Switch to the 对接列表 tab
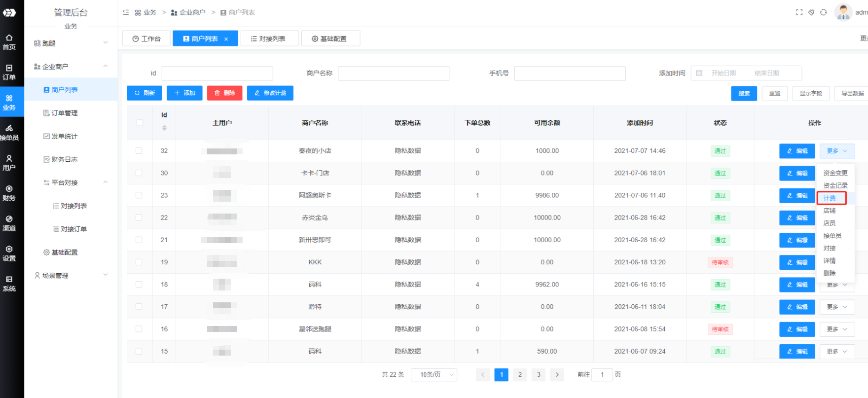Image resolution: width=868 pixels, height=398 pixels. (269, 38)
